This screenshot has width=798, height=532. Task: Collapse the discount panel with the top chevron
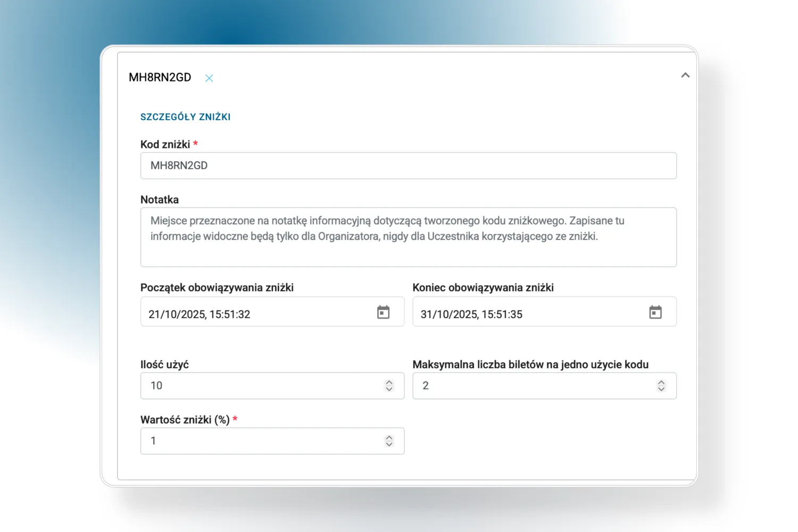click(x=685, y=75)
